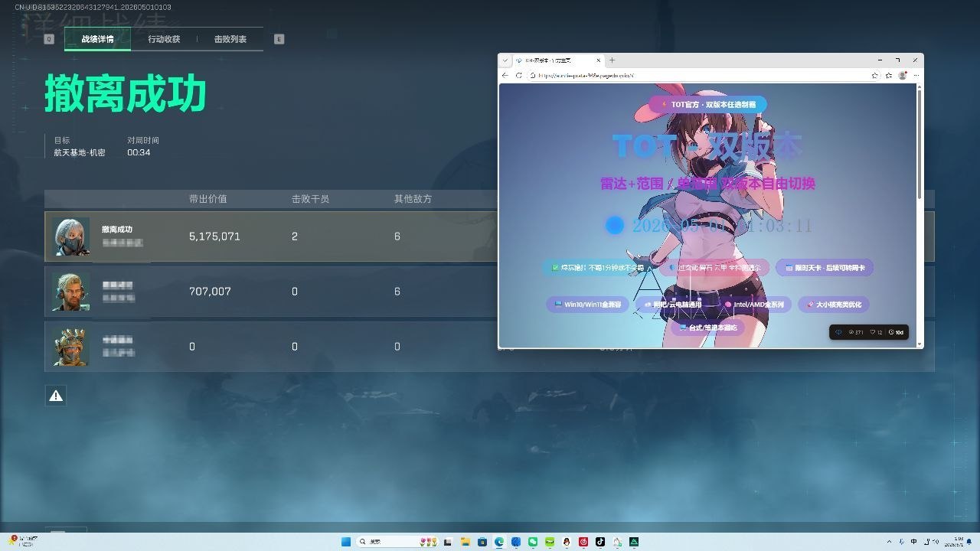This screenshot has width=980, height=551.
Task: Add this page to browser favorites
Action: [x=875, y=75]
